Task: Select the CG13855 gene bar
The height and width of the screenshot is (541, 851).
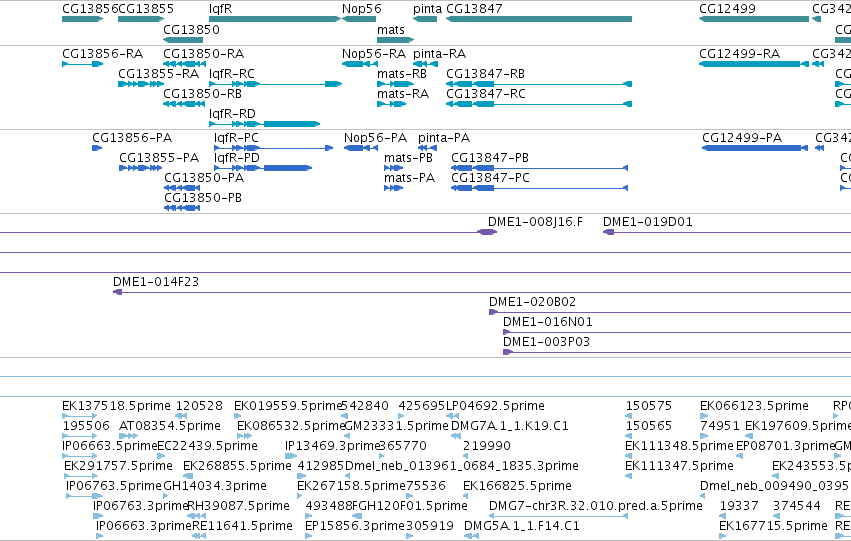Action: [141, 19]
